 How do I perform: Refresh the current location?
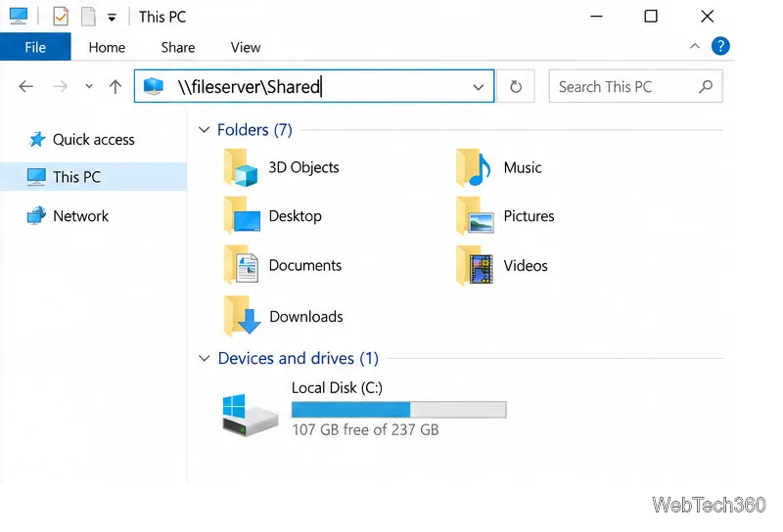(516, 87)
